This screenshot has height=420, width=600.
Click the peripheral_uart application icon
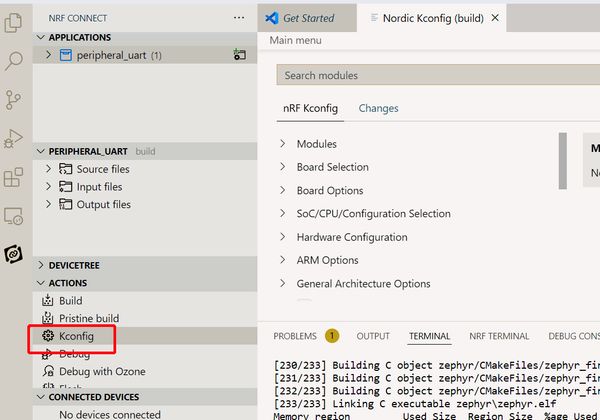[65, 55]
